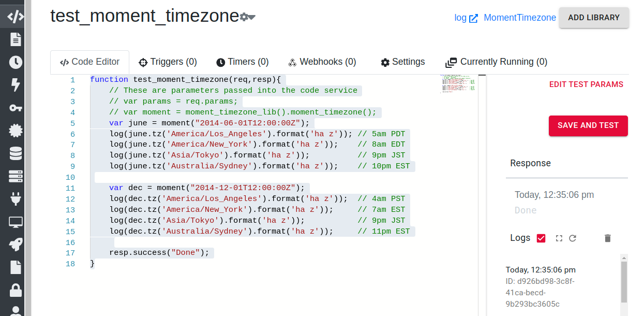Open the MomentTimezone library link

[520, 18]
